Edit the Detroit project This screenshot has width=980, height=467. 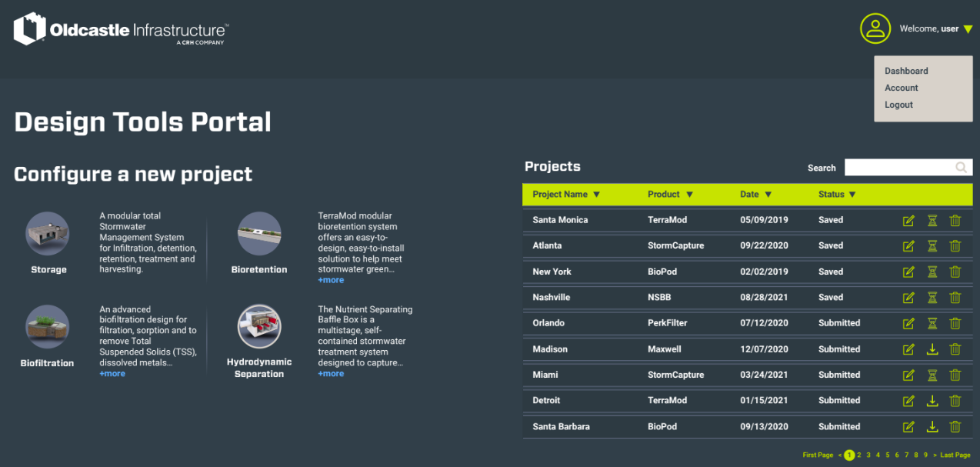[908, 401]
